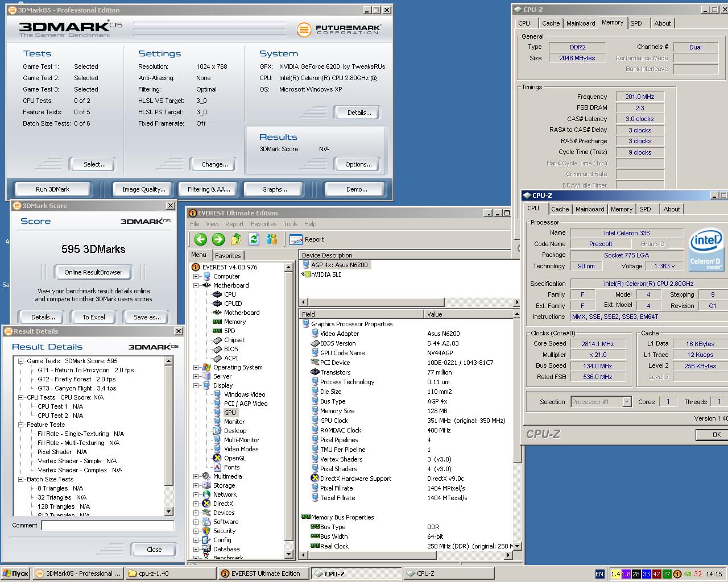Switch to Favorites tab in EVEREST sidebar

(228, 256)
